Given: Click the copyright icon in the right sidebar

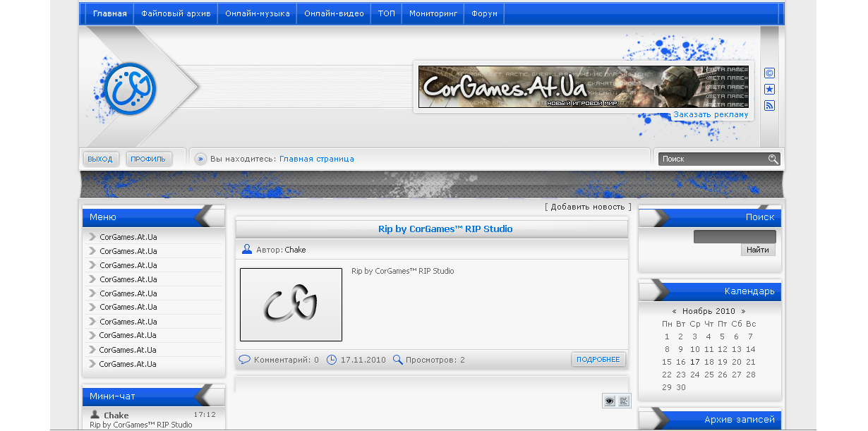Looking at the screenshot, I should coord(769,73).
